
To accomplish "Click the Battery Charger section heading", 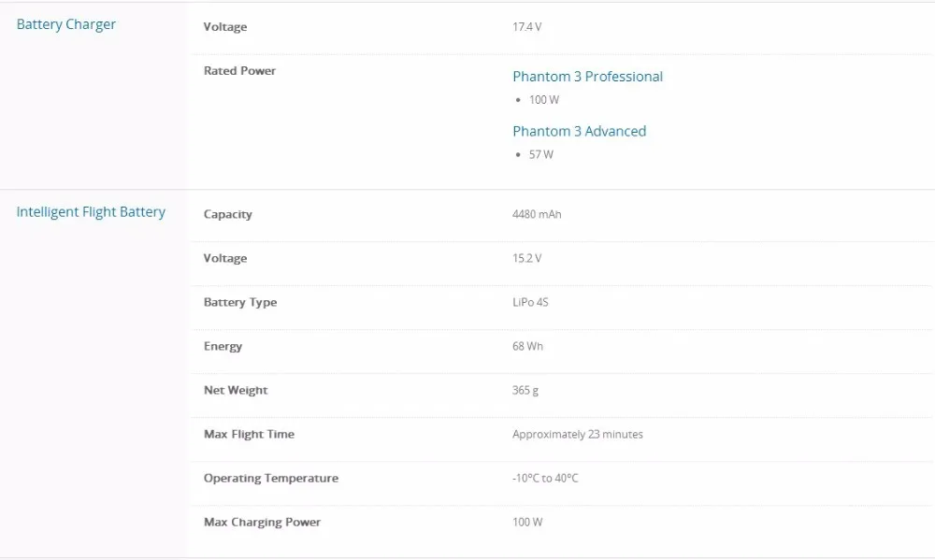I will tap(66, 24).
